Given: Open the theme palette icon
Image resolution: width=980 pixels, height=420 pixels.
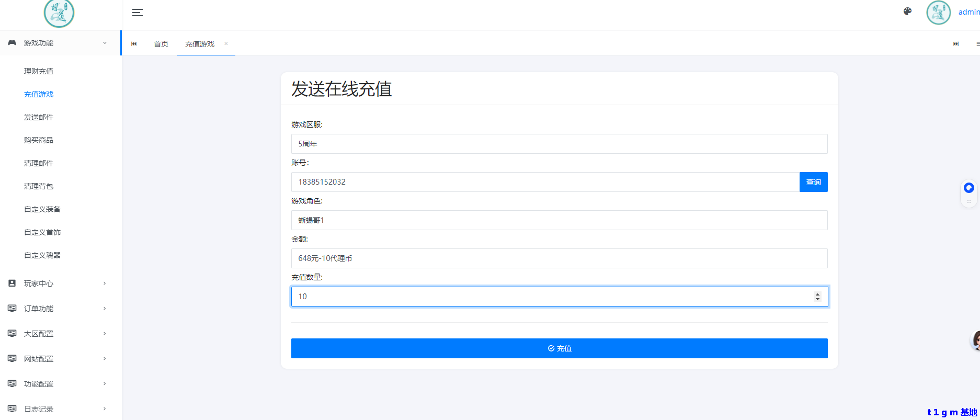Looking at the screenshot, I should [907, 12].
